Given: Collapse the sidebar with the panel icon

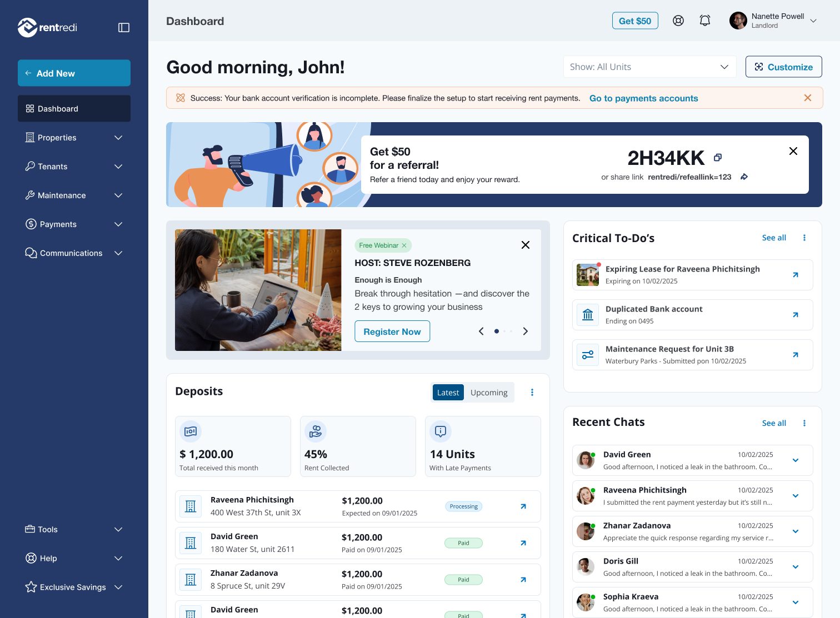Looking at the screenshot, I should click(x=124, y=27).
